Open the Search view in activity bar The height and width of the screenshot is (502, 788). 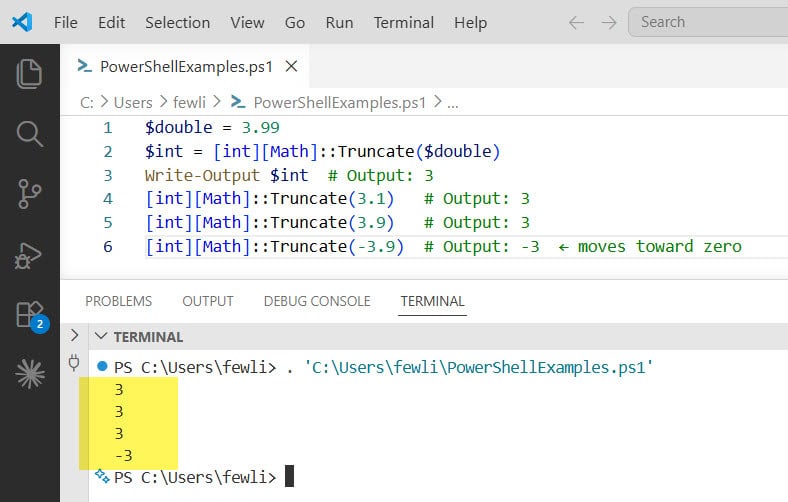(29, 134)
